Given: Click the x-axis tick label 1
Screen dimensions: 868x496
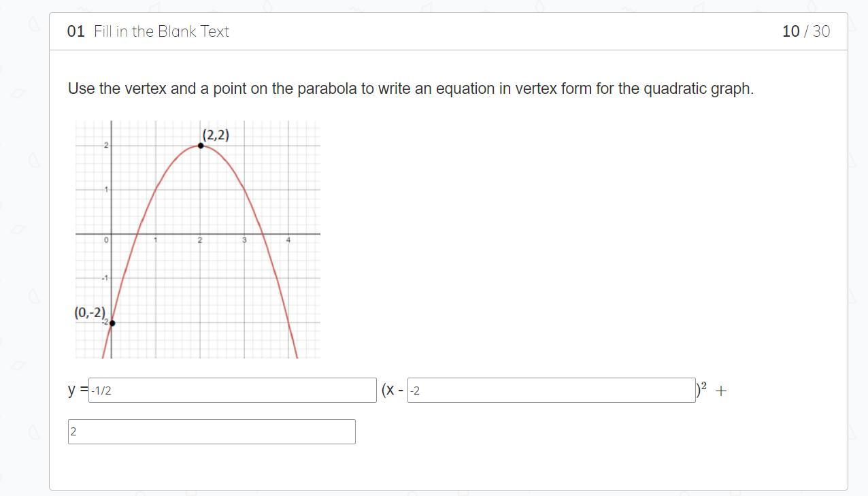Looking at the screenshot, I should click(x=156, y=240).
